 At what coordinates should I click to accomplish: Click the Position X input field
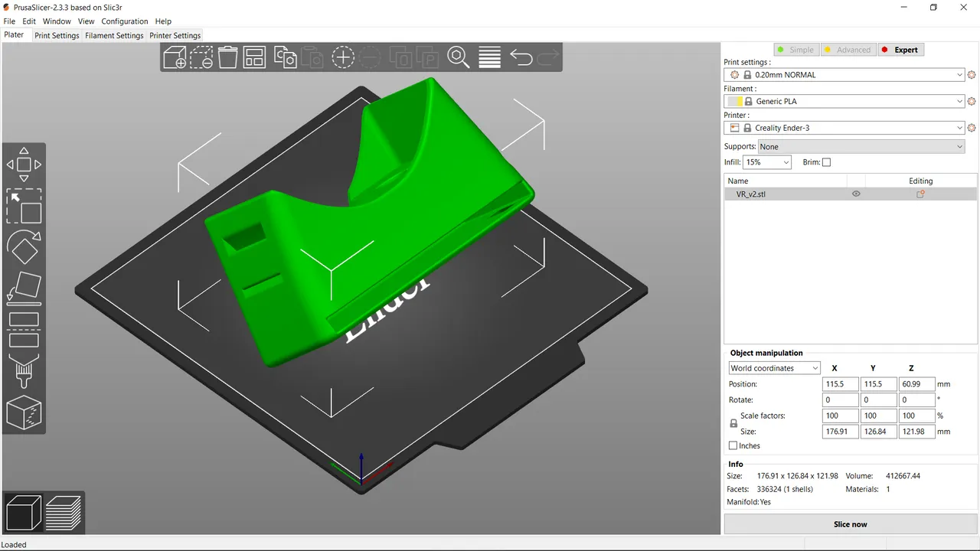[x=840, y=384]
